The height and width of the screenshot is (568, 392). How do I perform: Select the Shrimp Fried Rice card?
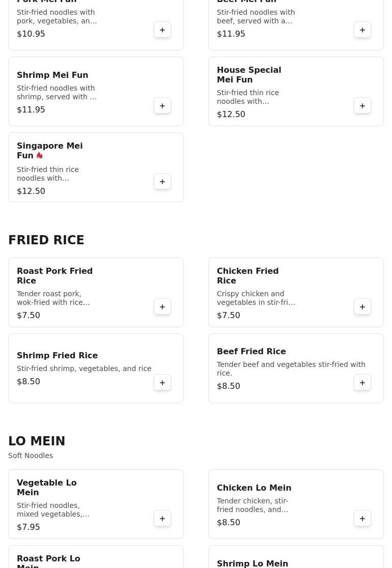coord(96,368)
